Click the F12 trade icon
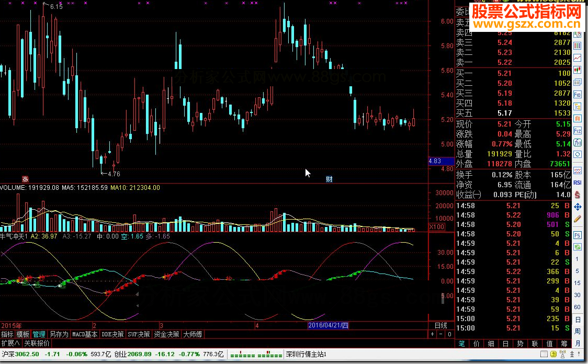This screenshot has height=364, width=588. point(578,131)
